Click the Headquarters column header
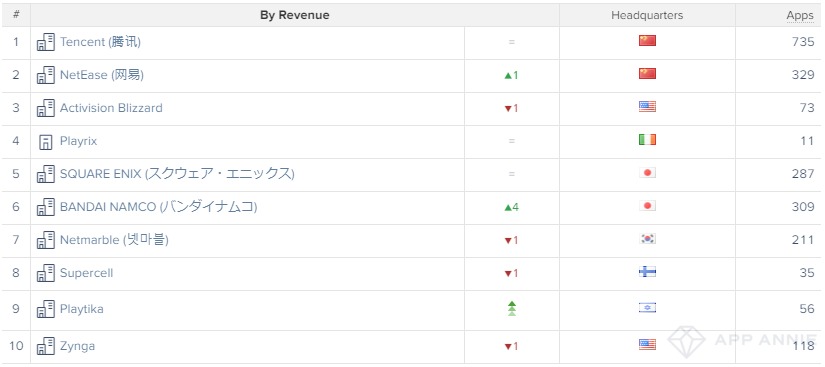 click(647, 15)
